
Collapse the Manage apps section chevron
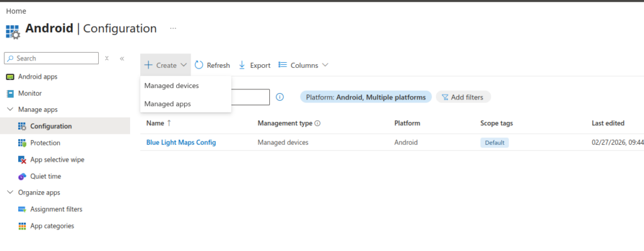[x=10, y=109]
